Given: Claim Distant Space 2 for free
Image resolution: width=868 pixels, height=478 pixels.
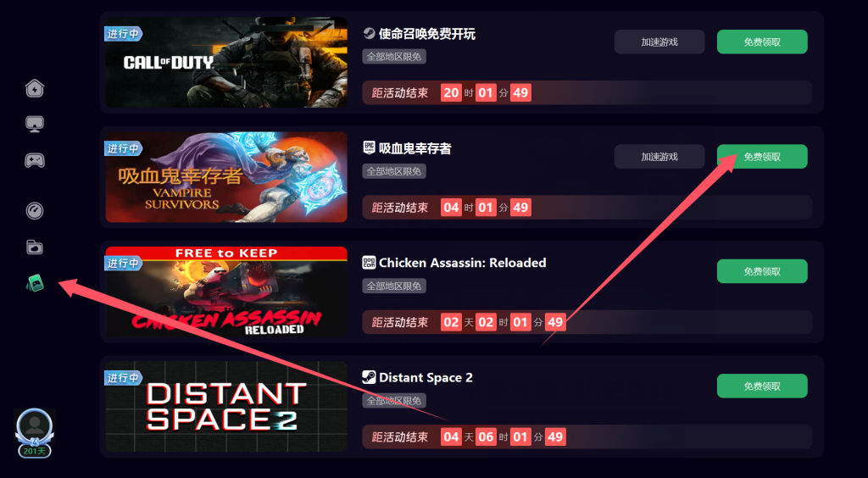Looking at the screenshot, I should (x=762, y=386).
